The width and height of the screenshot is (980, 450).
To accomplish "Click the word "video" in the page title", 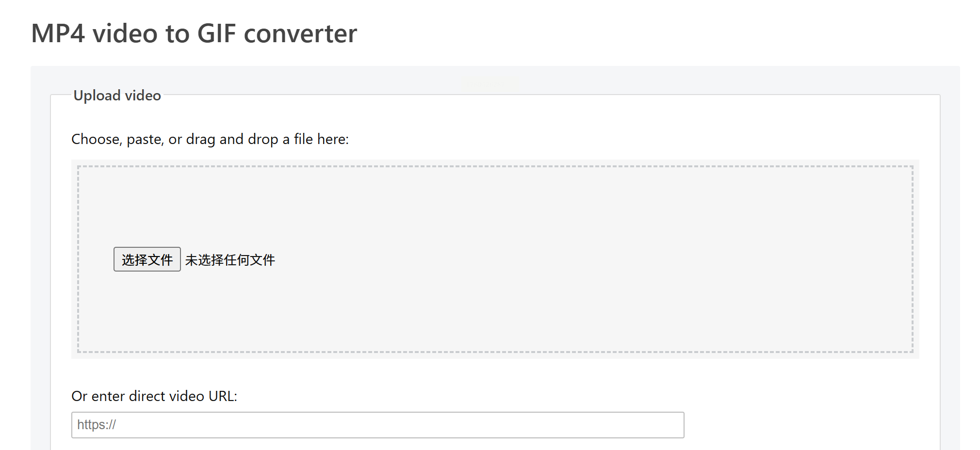I will coord(125,33).
